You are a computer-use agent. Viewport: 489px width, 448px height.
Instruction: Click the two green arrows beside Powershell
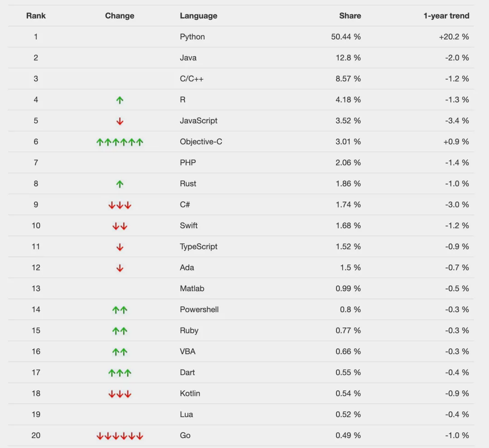tap(120, 310)
